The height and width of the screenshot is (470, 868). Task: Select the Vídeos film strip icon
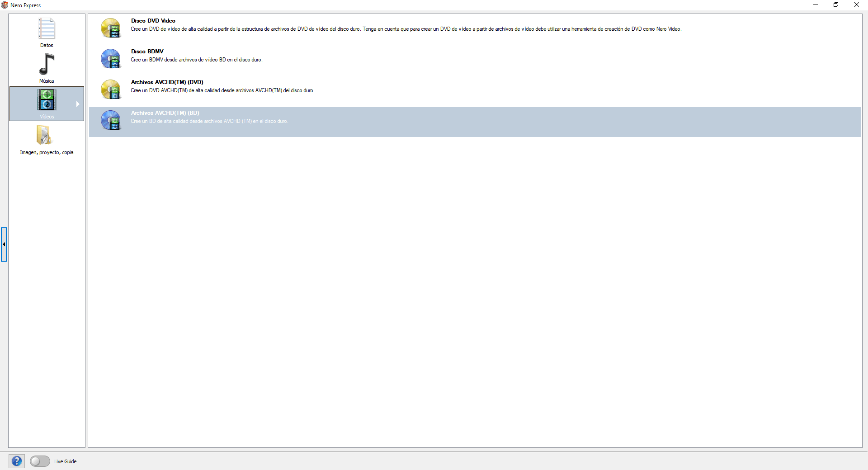coord(47,100)
